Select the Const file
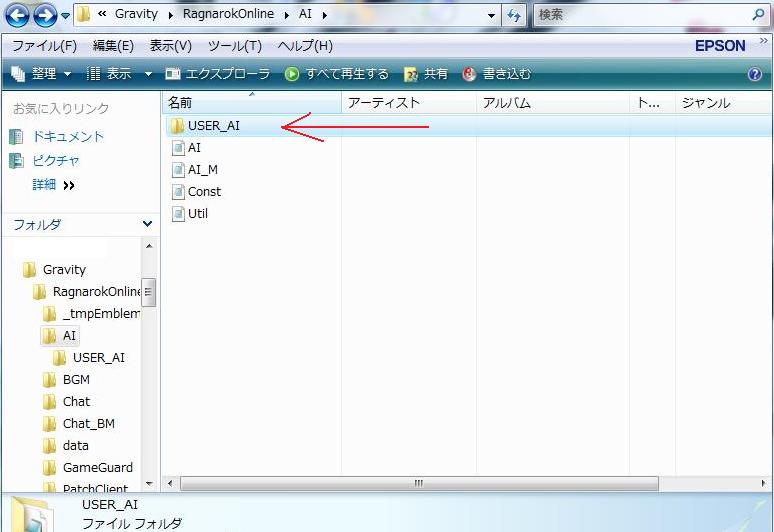 click(196, 191)
